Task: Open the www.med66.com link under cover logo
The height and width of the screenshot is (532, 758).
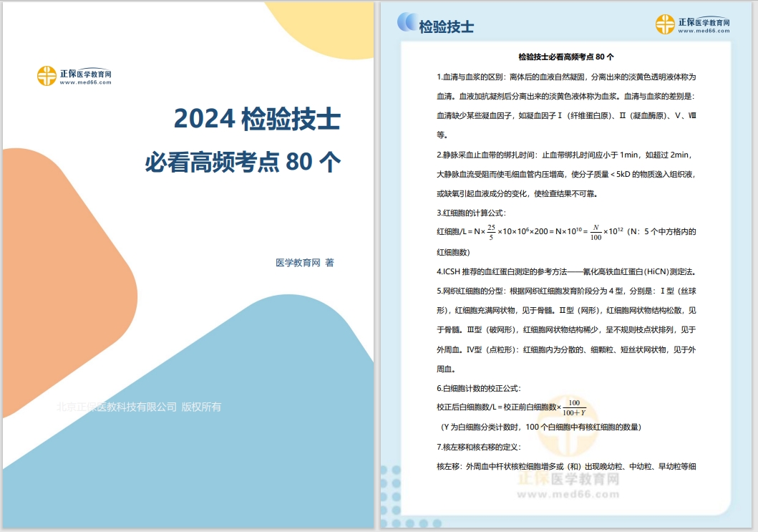Action: click(x=85, y=82)
